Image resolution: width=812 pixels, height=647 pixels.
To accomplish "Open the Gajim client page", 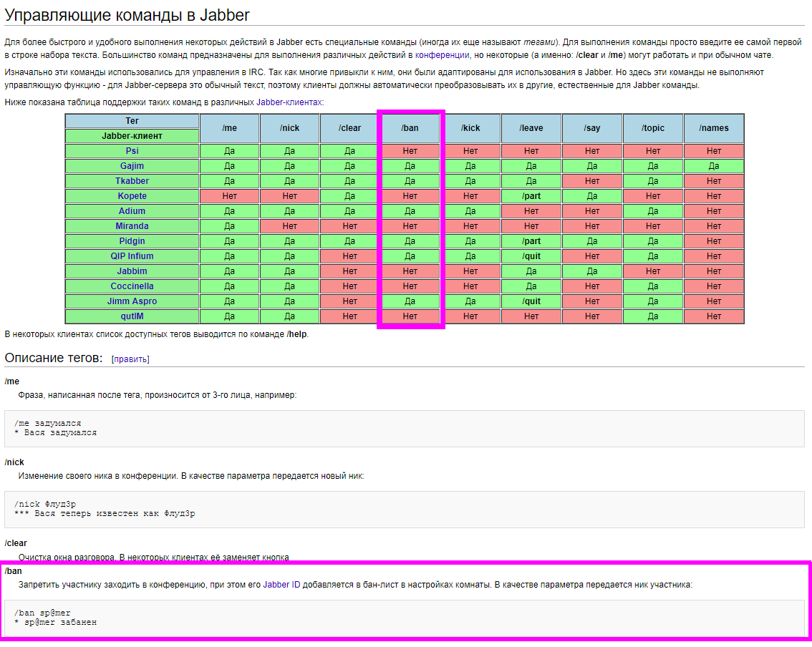I will (x=132, y=165).
